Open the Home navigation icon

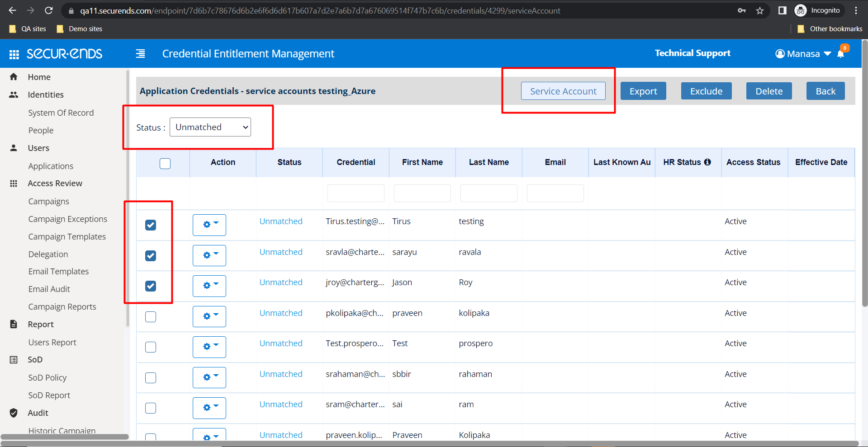pyautogui.click(x=14, y=77)
